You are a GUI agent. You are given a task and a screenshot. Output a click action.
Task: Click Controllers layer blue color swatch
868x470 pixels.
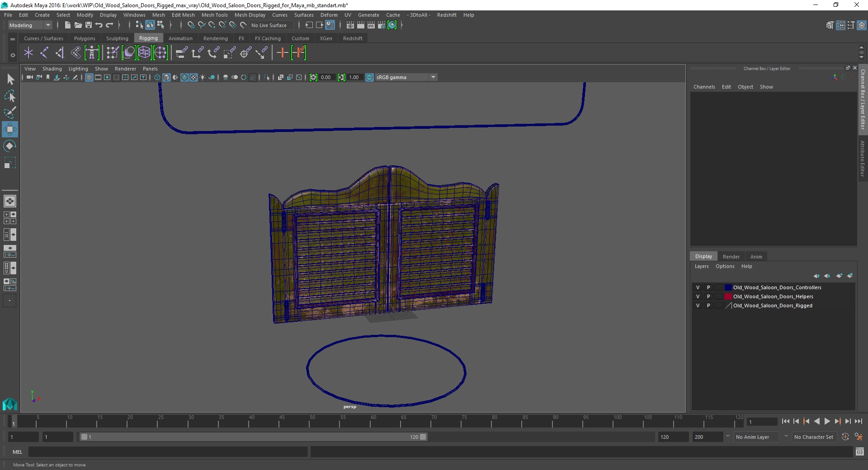[x=728, y=287]
